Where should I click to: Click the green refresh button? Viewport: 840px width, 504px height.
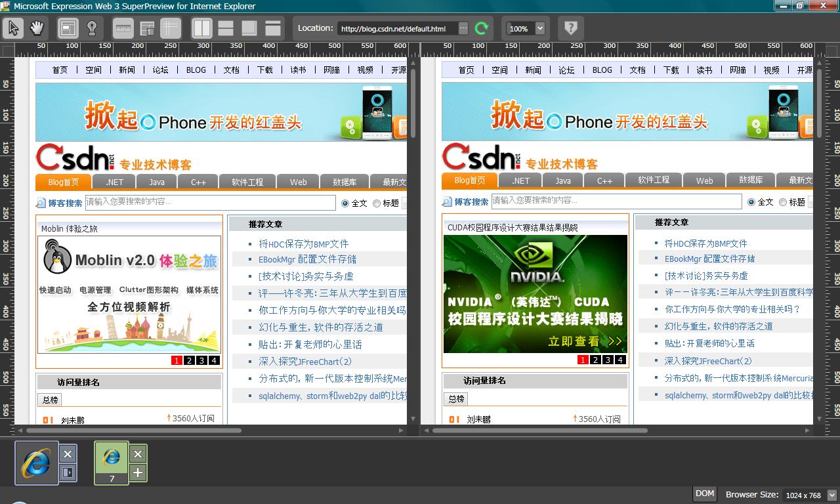click(x=482, y=28)
